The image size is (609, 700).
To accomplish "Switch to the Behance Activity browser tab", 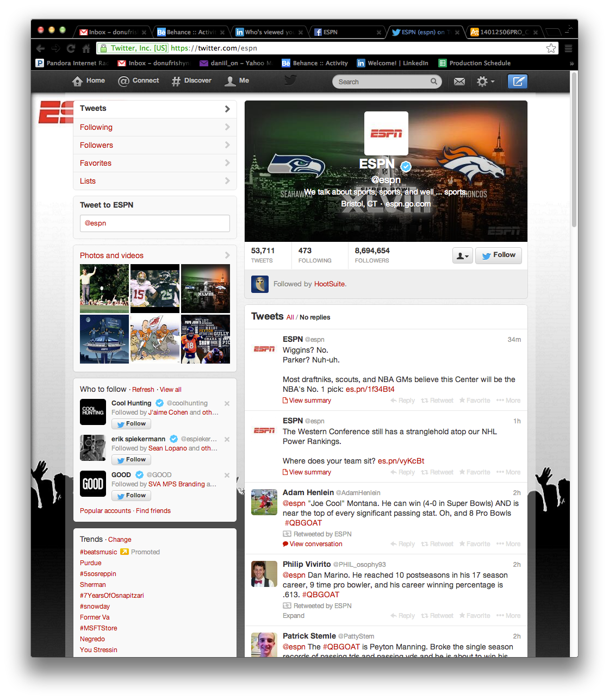I will [191, 32].
